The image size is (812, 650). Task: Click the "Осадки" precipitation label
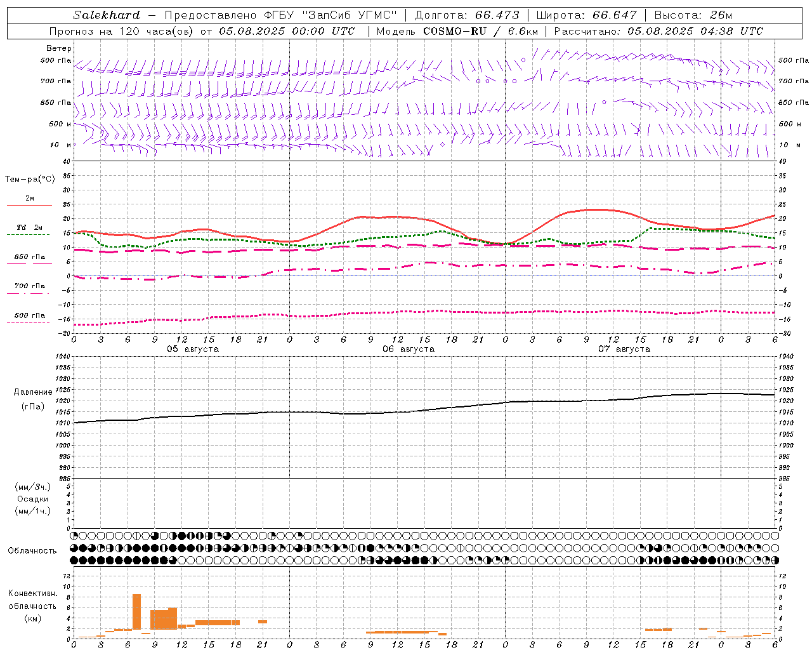click(x=33, y=499)
